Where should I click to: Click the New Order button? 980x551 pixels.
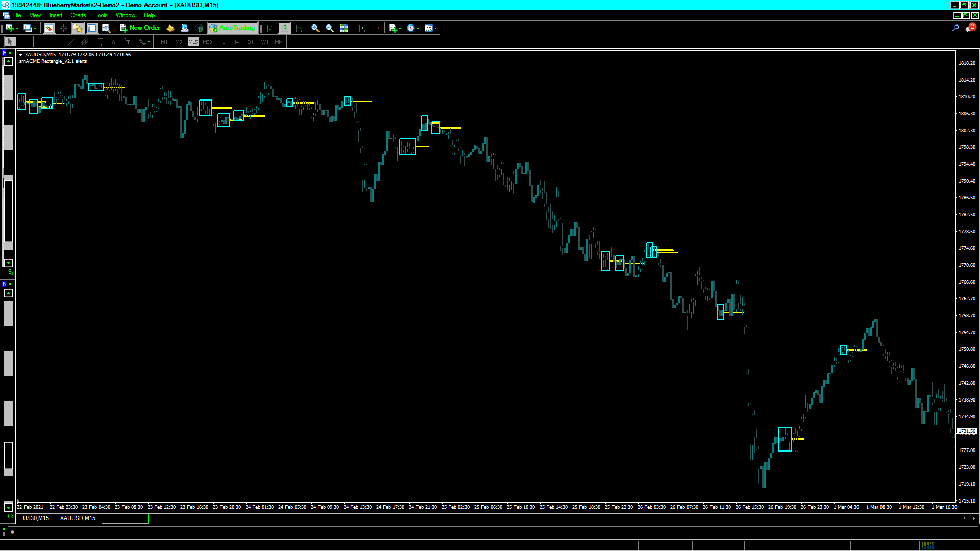(140, 28)
